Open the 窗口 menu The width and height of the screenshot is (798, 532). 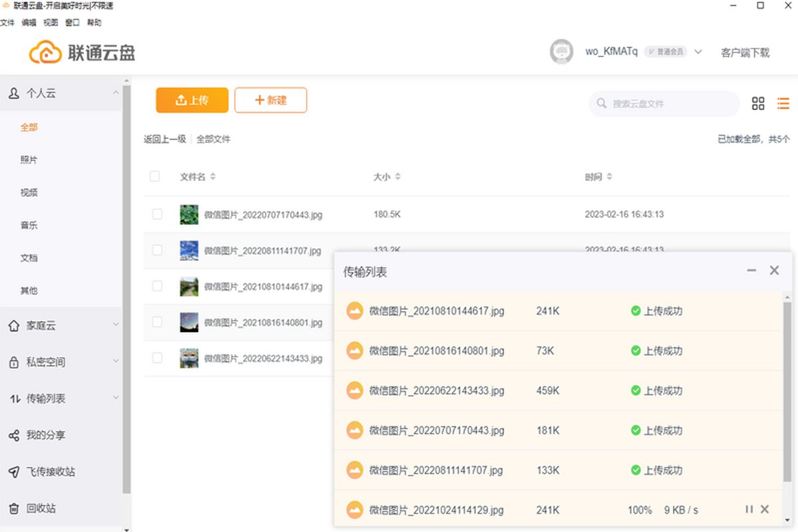coord(72,23)
